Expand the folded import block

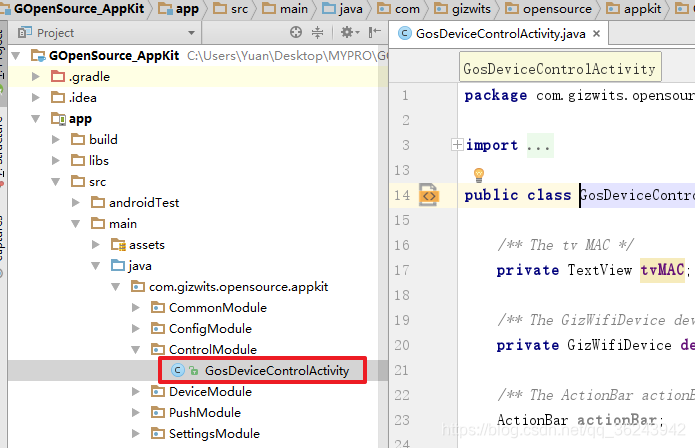(x=457, y=144)
